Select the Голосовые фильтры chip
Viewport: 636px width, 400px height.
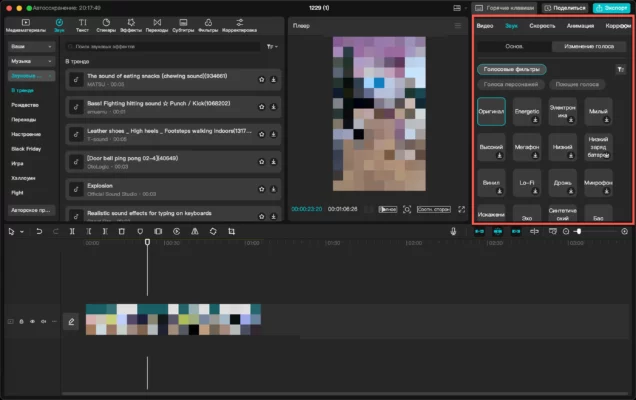[x=511, y=69]
